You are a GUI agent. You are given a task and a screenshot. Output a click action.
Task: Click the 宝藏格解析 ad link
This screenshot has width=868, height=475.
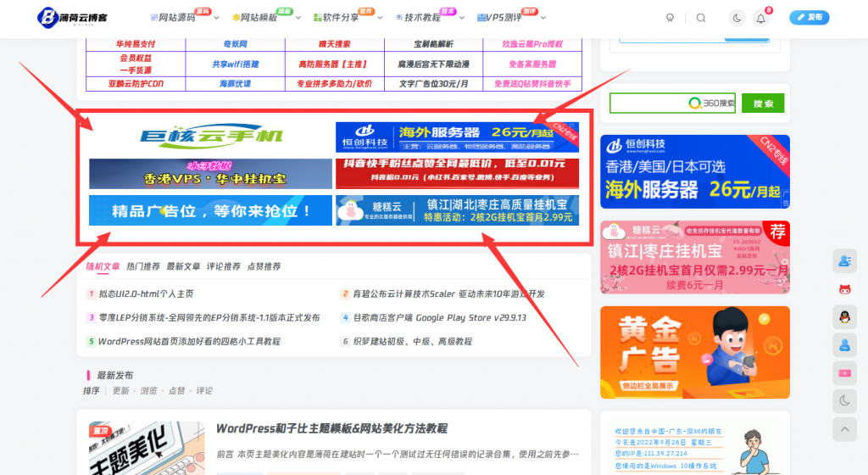click(433, 44)
